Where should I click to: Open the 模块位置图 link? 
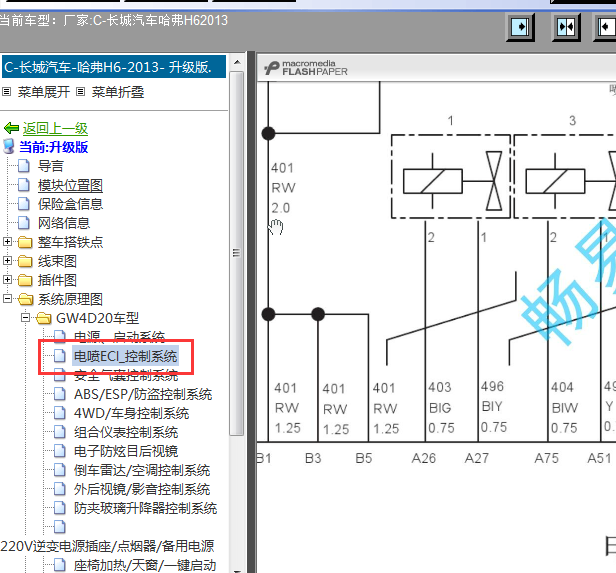pos(70,185)
